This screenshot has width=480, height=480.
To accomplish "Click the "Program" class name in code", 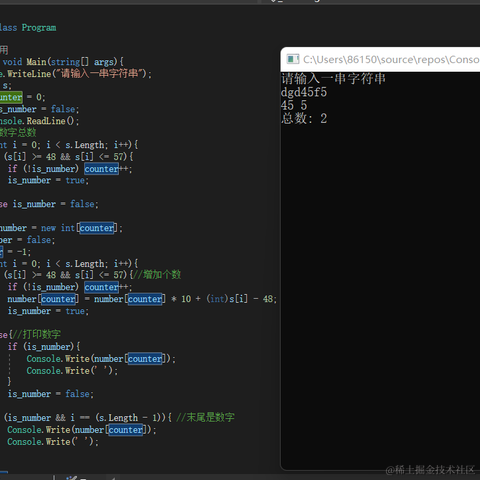I will pyautogui.click(x=39, y=28).
